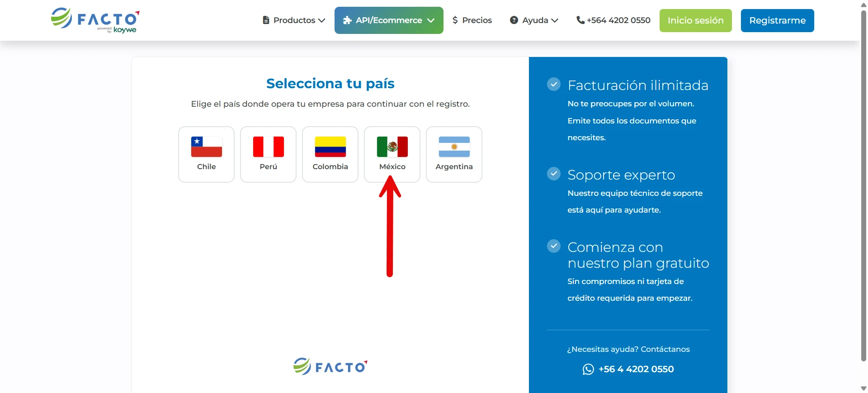The height and width of the screenshot is (393, 868).
Task: Expand the Ayuda chevron arrow
Action: click(555, 21)
